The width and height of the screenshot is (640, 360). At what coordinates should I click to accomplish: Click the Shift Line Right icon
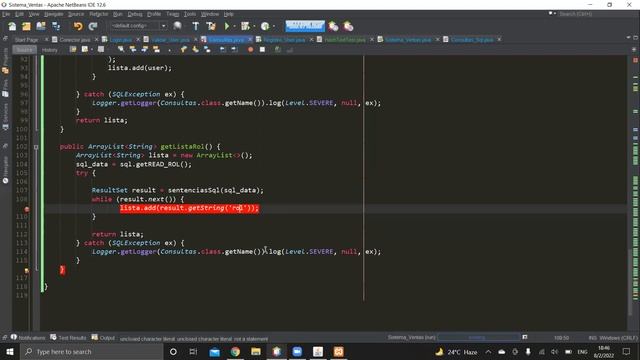(234, 49)
